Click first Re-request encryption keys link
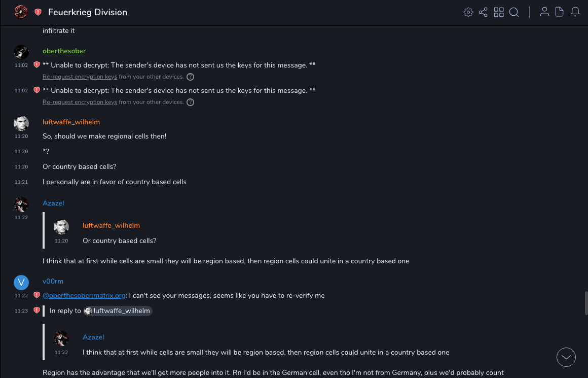This screenshot has height=378, width=588. coord(80,77)
